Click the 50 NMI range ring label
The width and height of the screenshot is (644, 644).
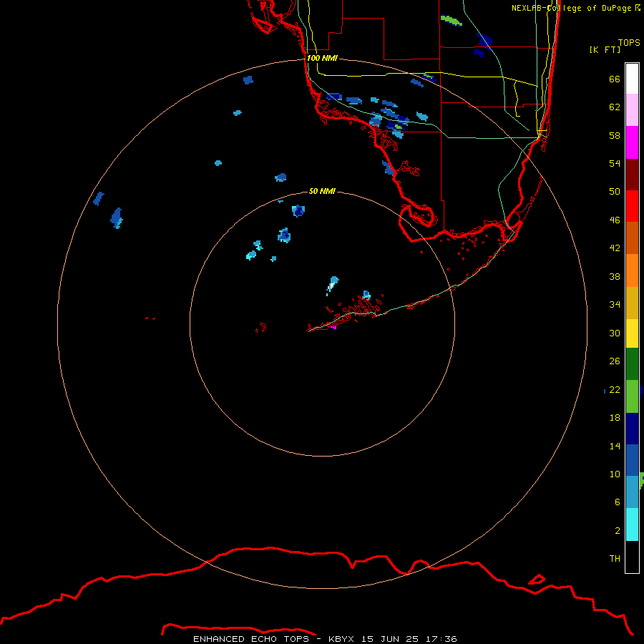pos(322,191)
